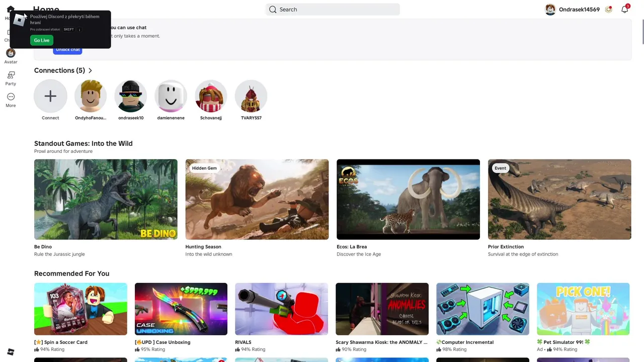
Task: Click the RIVALS game title
Action: 243,342
